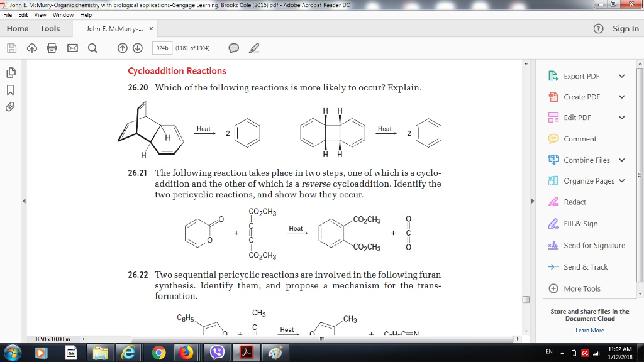Go to next page arrow
The height and width of the screenshot is (362, 644).
pos(138,48)
